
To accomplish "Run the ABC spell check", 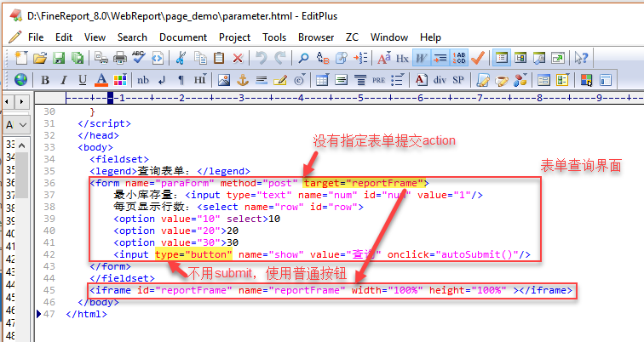I will point(138,58).
